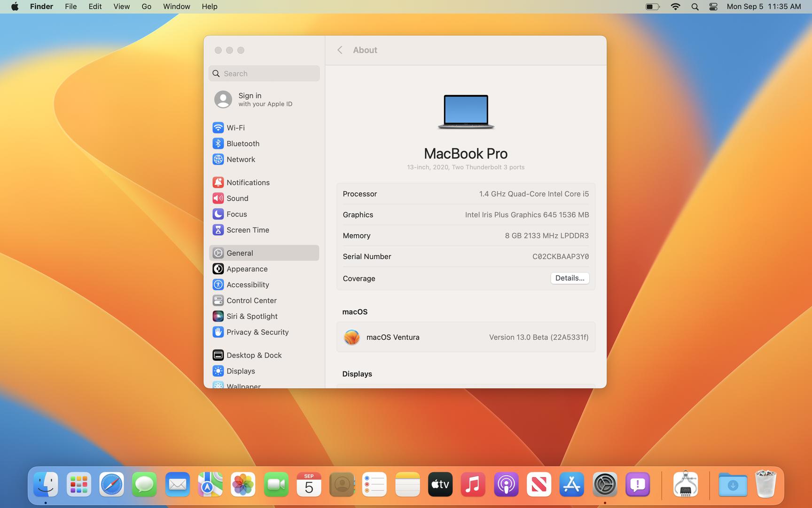Click the MacBook Pro laptop image
Image resolution: width=812 pixels, height=508 pixels.
click(466, 111)
